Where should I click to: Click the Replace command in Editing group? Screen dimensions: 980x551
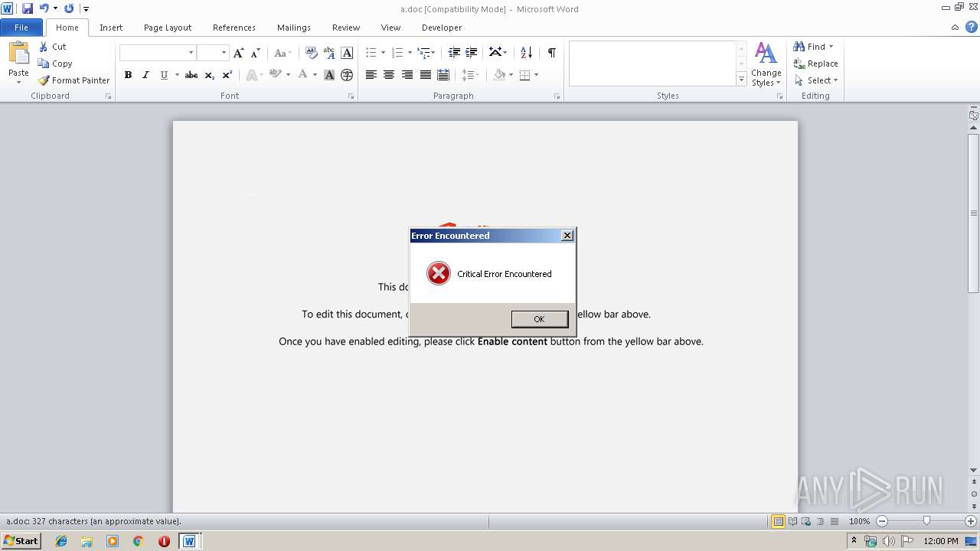815,64
